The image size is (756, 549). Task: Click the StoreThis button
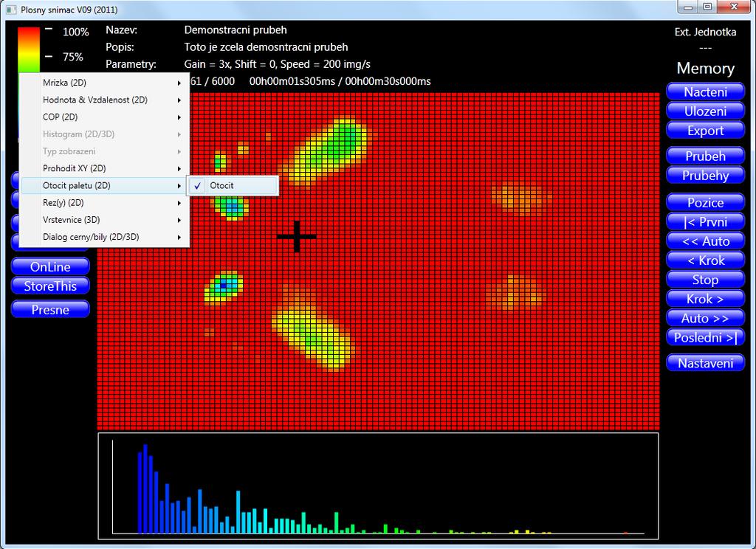point(50,286)
